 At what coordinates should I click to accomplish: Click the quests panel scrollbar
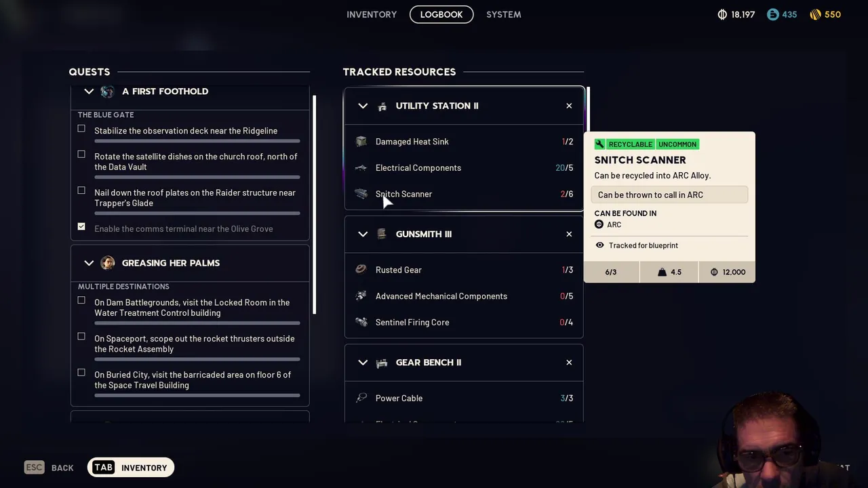(314, 205)
